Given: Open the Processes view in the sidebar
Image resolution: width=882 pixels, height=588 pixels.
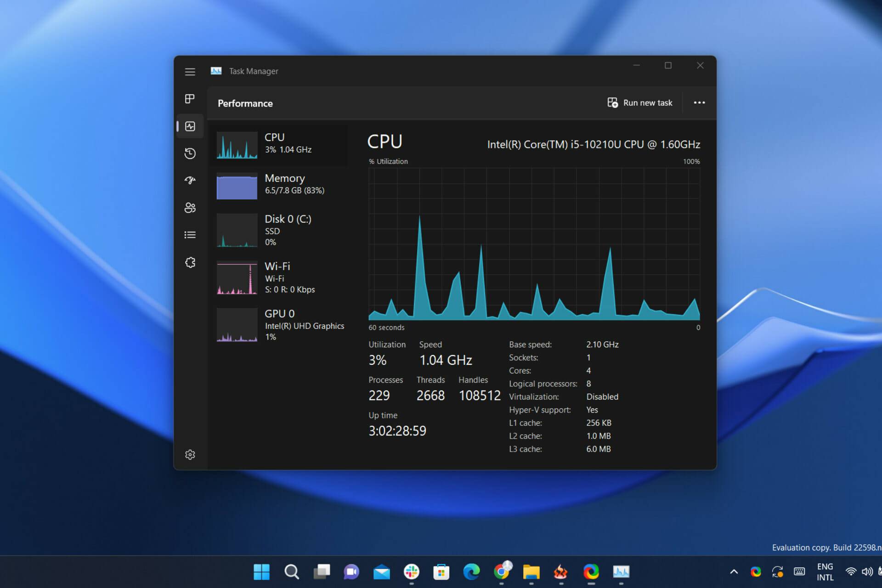Looking at the screenshot, I should tap(190, 98).
